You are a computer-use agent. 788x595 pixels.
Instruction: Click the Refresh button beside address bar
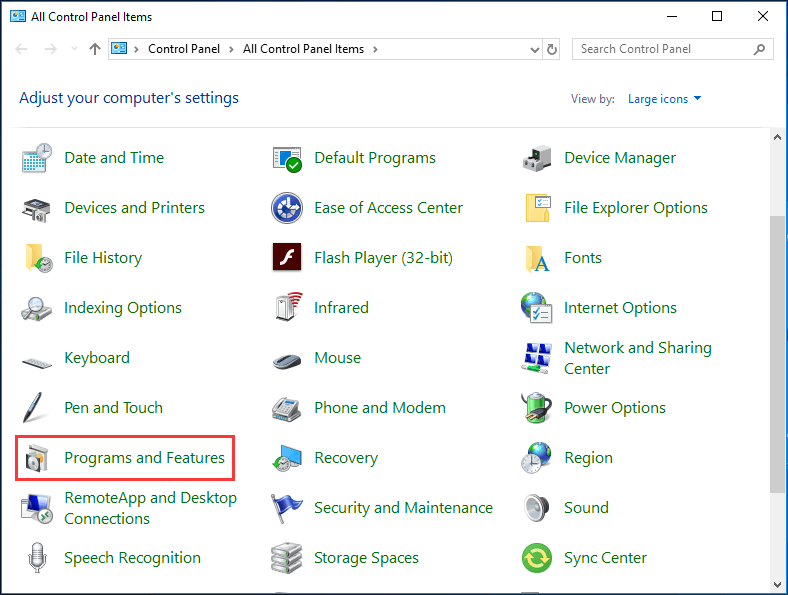tap(552, 49)
